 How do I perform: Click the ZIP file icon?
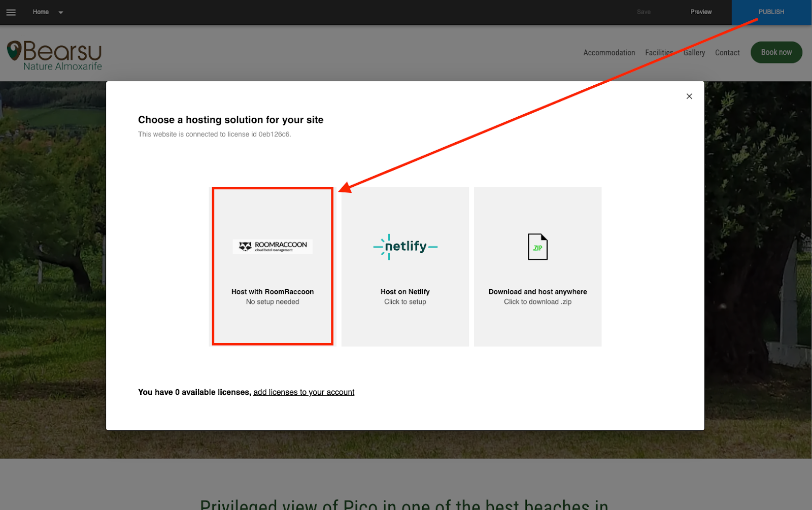point(537,247)
